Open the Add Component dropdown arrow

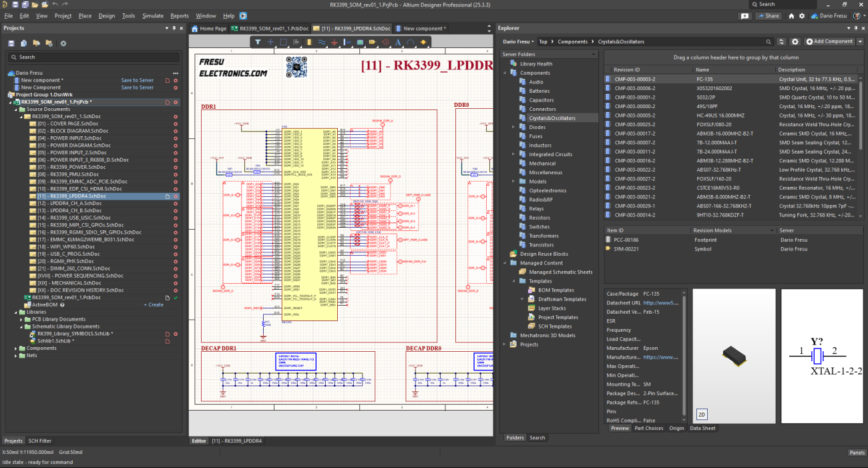pos(860,41)
